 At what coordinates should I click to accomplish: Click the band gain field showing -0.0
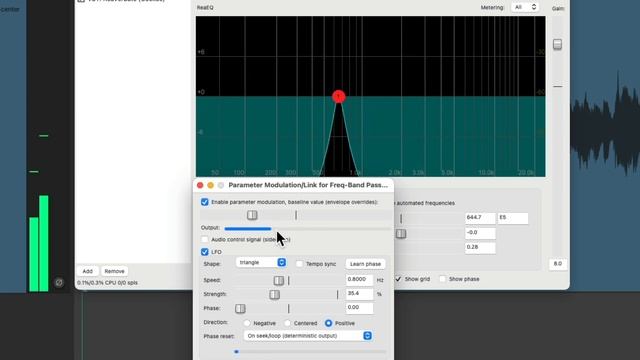coord(480,233)
